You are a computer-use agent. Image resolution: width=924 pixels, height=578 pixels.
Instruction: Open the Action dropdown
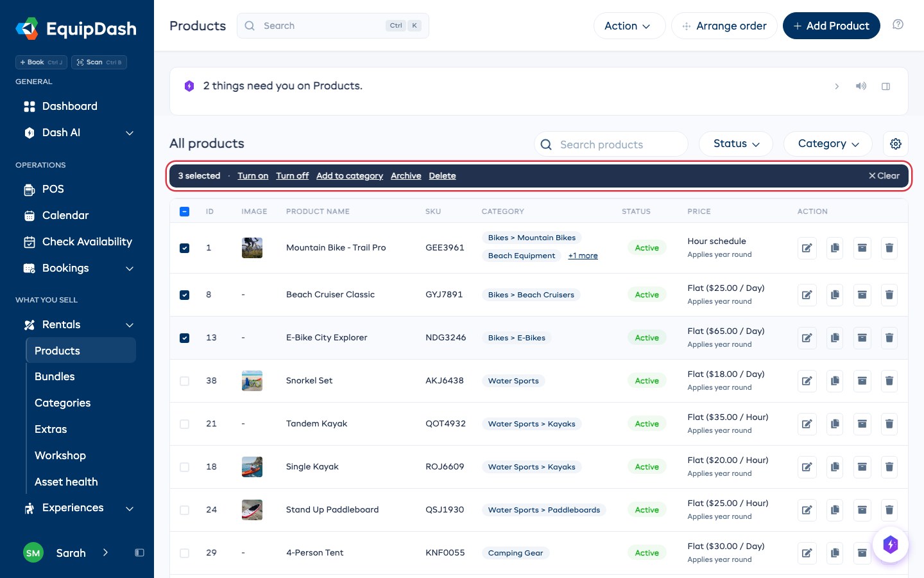(629, 26)
